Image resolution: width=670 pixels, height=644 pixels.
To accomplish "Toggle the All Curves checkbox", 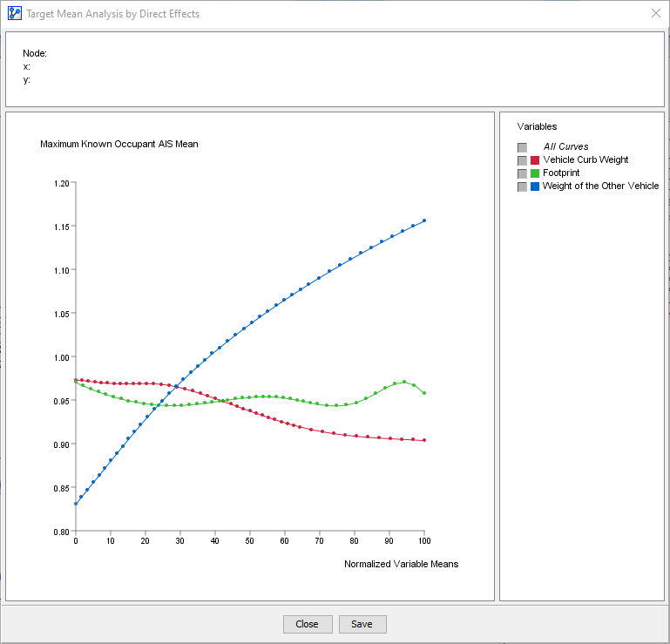I will tap(522, 147).
